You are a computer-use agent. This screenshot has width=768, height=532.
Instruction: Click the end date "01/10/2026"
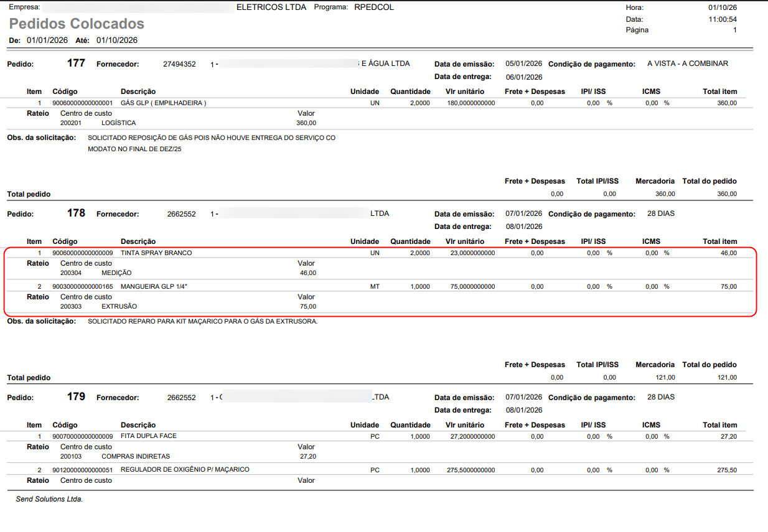coord(117,40)
